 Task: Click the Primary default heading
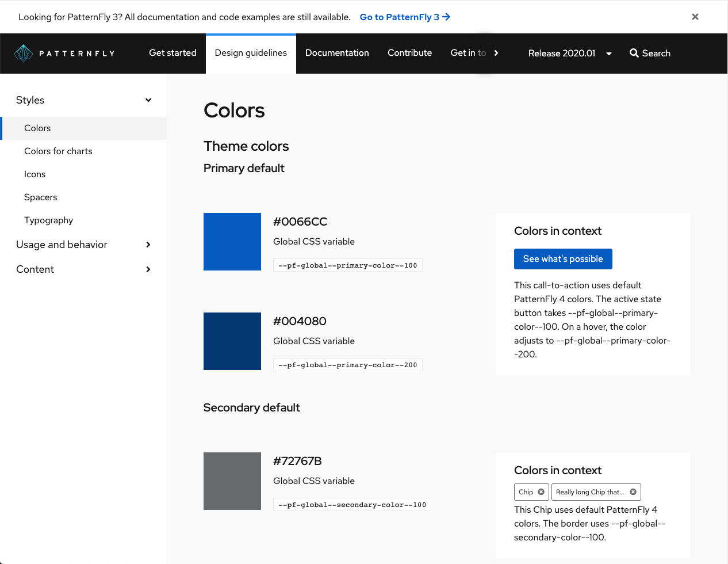(x=244, y=168)
